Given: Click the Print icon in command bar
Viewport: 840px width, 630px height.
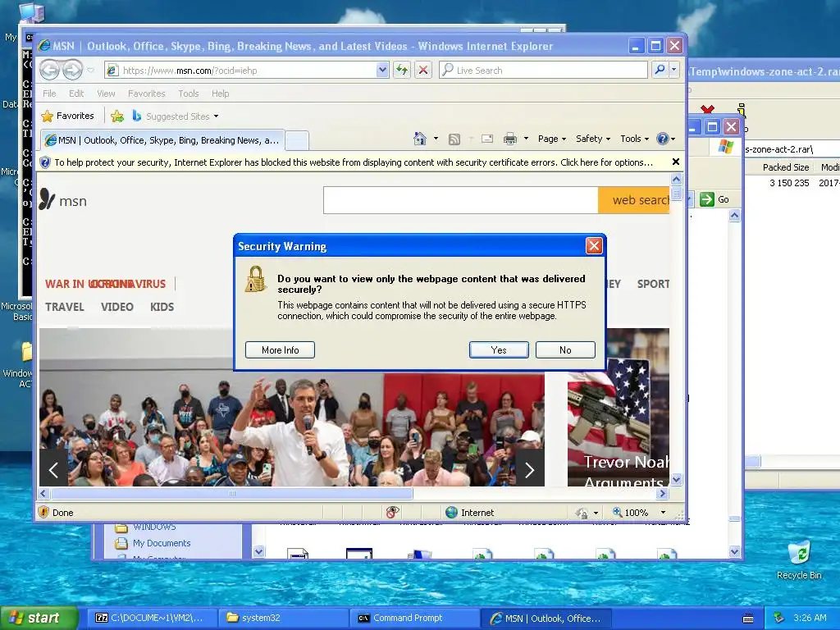Looking at the screenshot, I should [x=510, y=139].
